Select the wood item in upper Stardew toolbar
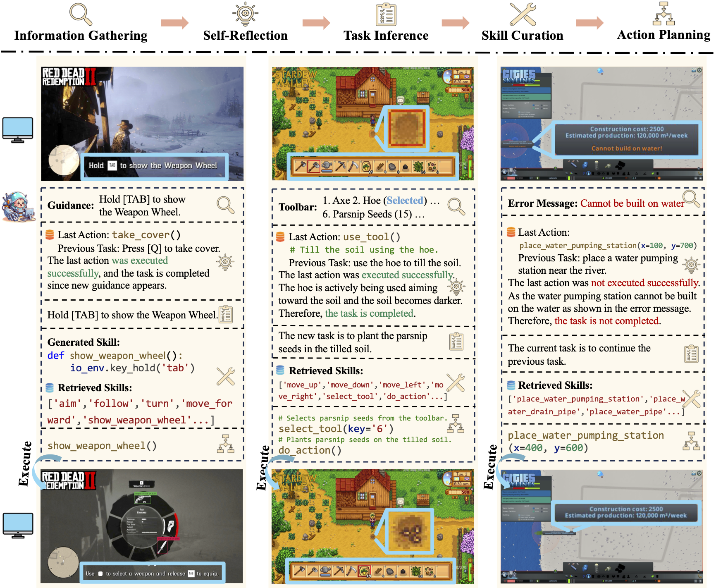716x588 pixels. [379, 166]
